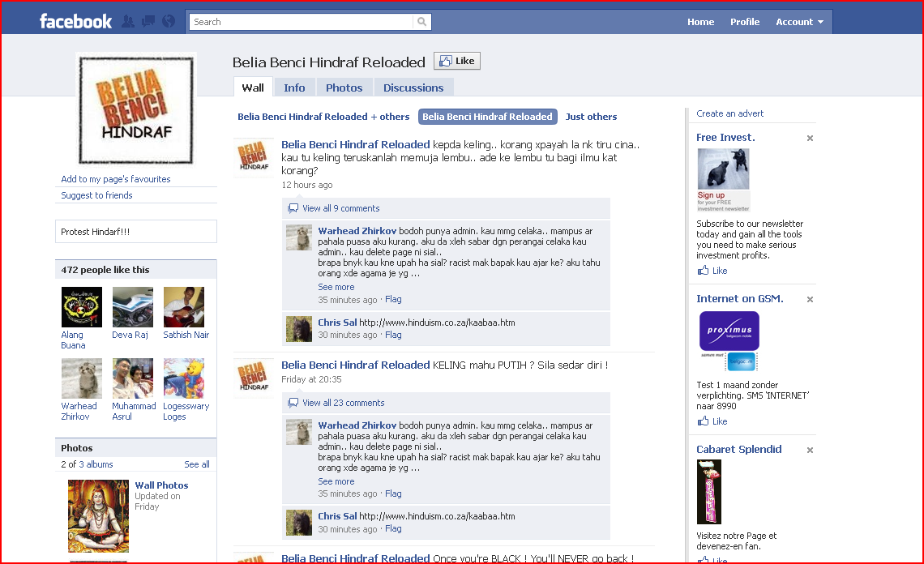The image size is (924, 564).
Task: Switch to the Photos tab
Action: pyautogui.click(x=344, y=88)
